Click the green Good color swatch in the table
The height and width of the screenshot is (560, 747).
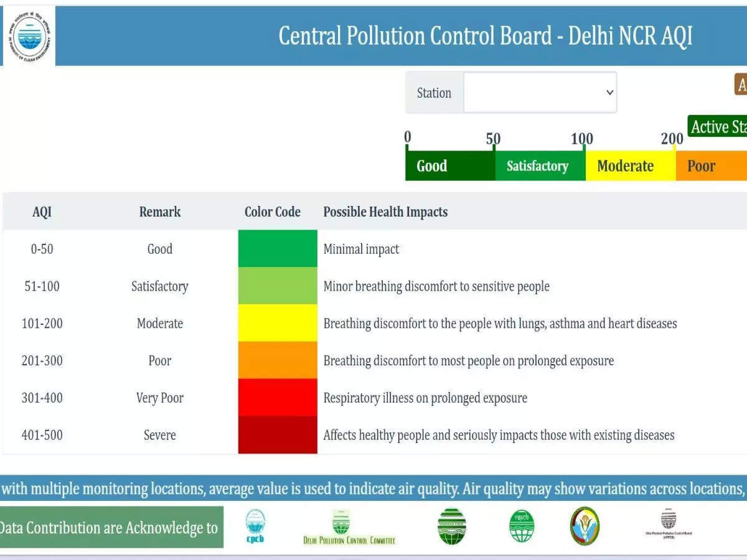pyautogui.click(x=278, y=249)
